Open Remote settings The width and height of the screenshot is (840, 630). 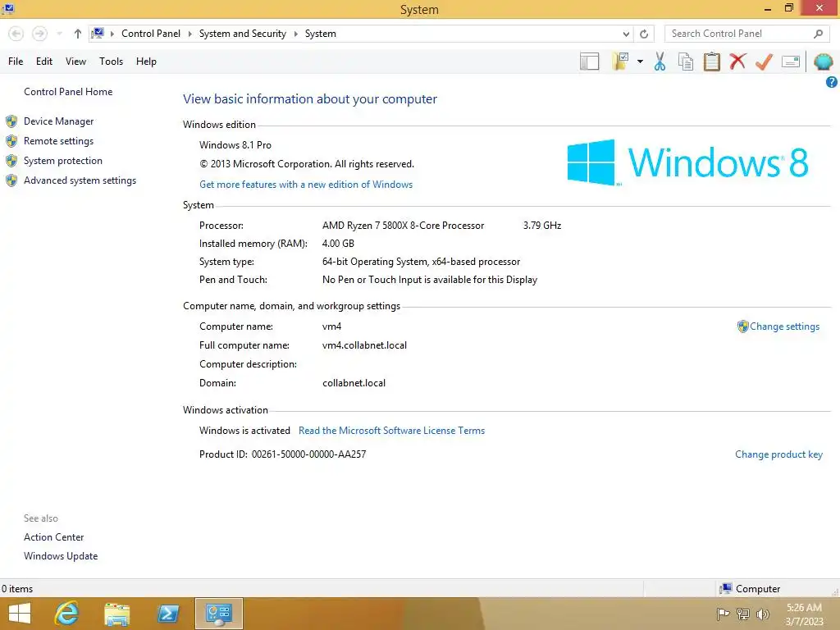pos(58,141)
